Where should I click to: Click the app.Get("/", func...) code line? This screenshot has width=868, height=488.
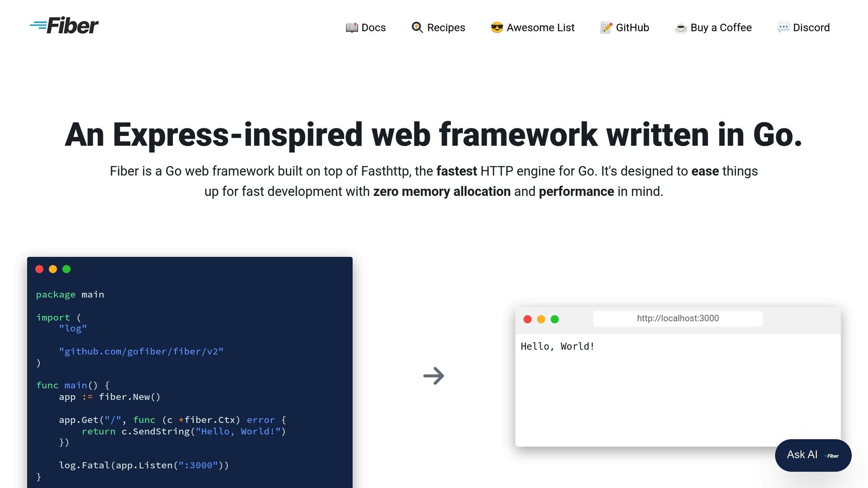(172, 420)
